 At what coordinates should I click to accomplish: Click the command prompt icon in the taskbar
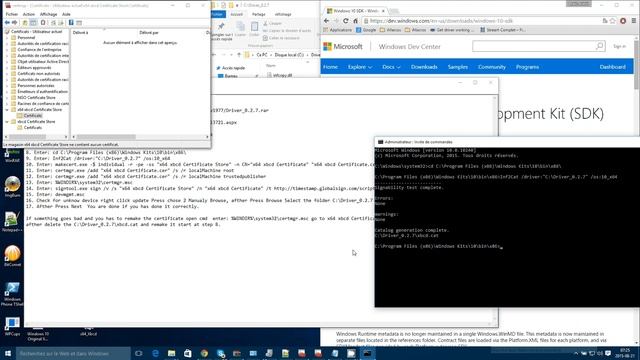pyautogui.click(x=367, y=353)
